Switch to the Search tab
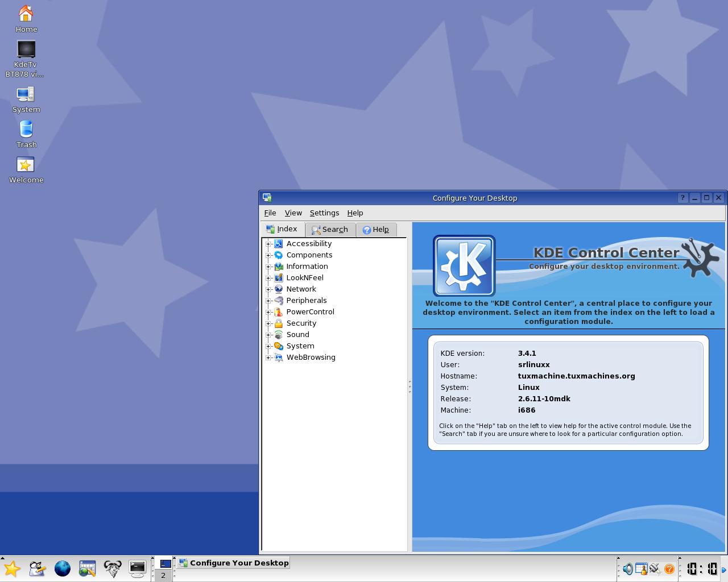Screen dimensions: 728x582 pos(330,230)
